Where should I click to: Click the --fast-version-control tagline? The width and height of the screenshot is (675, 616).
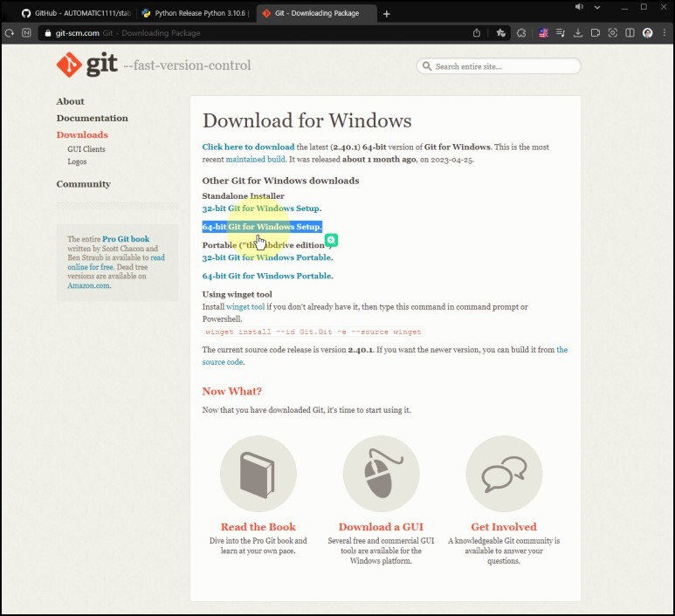click(x=187, y=65)
